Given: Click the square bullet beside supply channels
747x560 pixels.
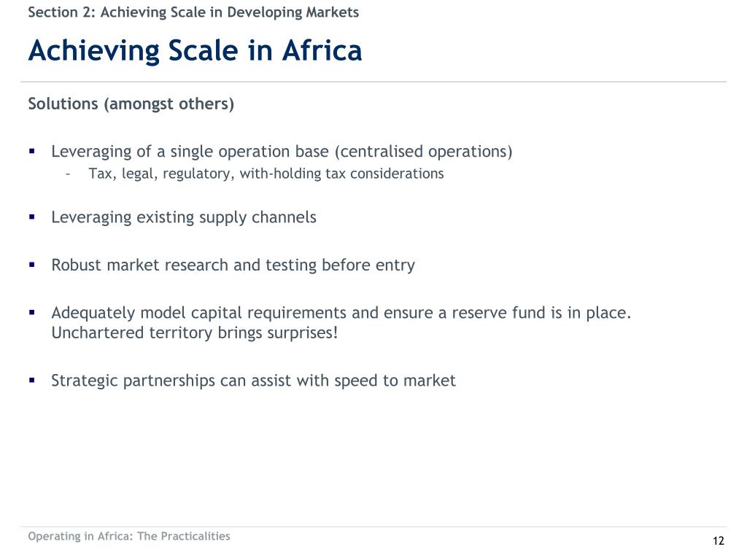Looking at the screenshot, I should (x=32, y=217).
